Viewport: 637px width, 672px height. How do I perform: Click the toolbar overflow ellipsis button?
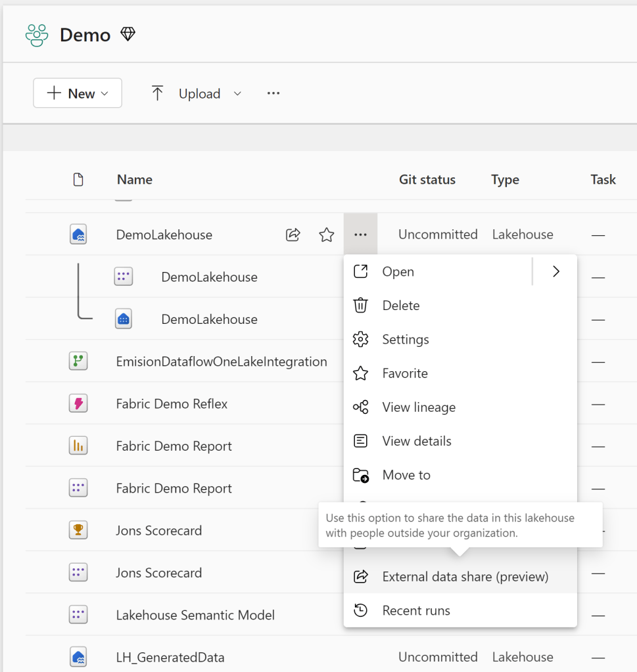pos(273,93)
